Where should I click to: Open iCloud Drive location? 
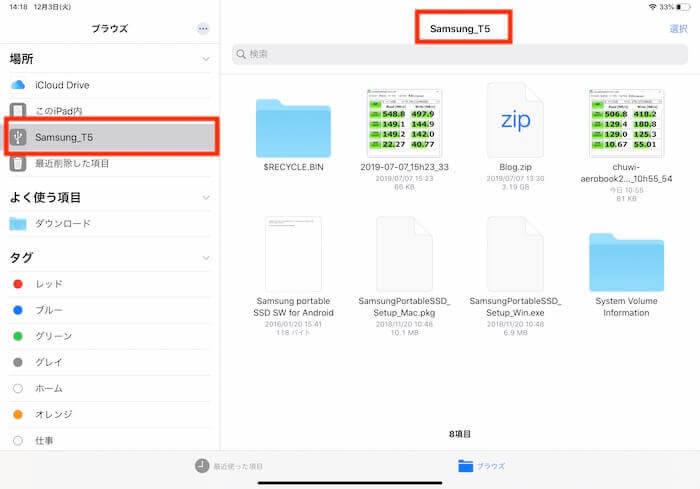click(x=109, y=85)
